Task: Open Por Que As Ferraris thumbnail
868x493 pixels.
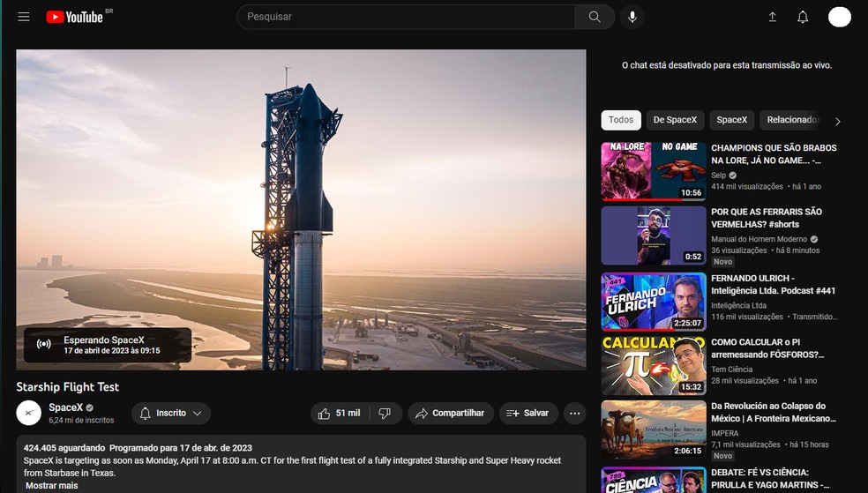Action: pyautogui.click(x=654, y=235)
